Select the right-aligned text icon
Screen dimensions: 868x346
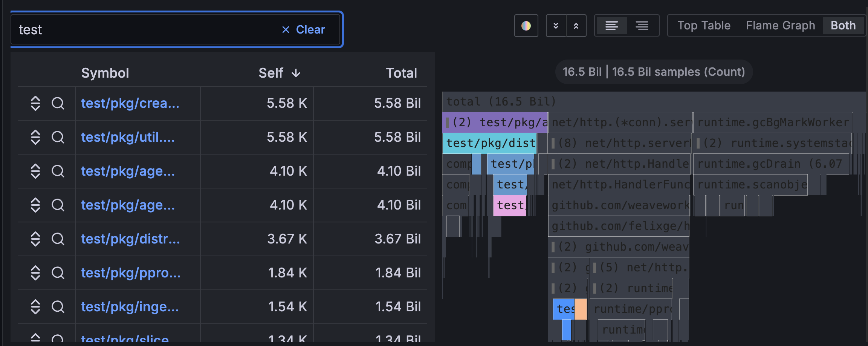[x=642, y=25]
